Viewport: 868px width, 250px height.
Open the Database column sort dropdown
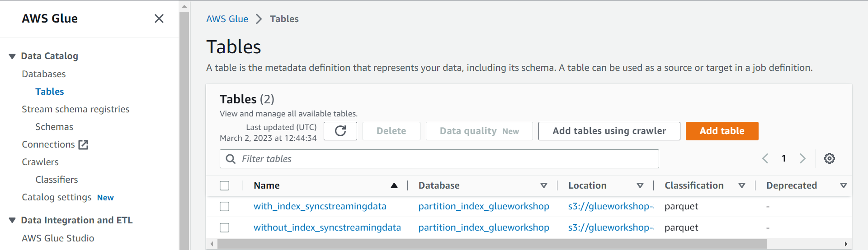[x=544, y=185]
